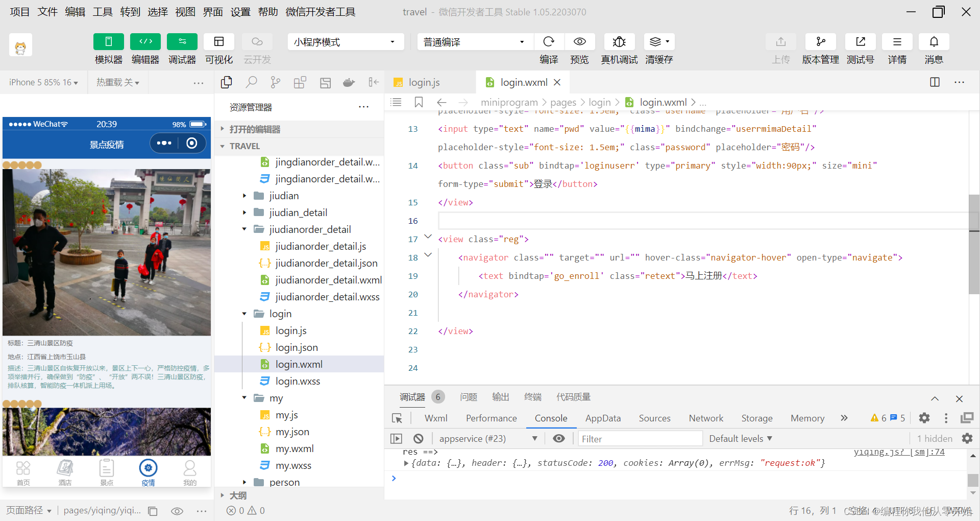
Task: Expand the jiudian_detail folder
Action: 299,212
